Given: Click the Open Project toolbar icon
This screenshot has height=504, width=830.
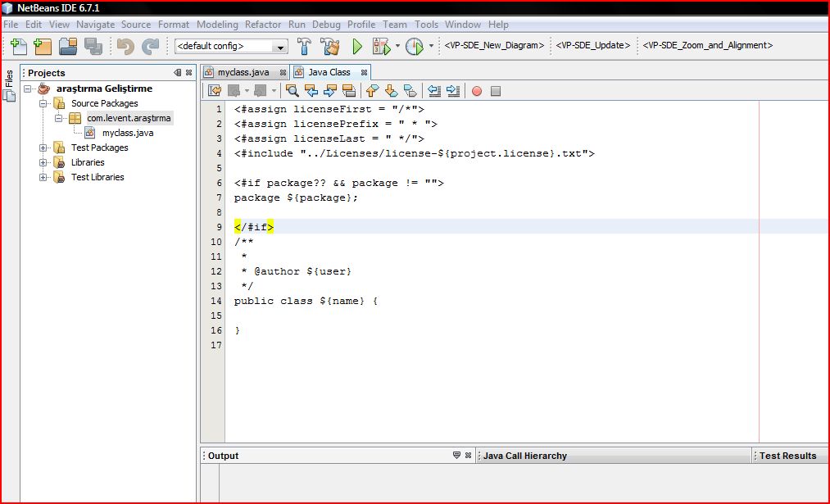Looking at the screenshot, I should pos(68,46).
